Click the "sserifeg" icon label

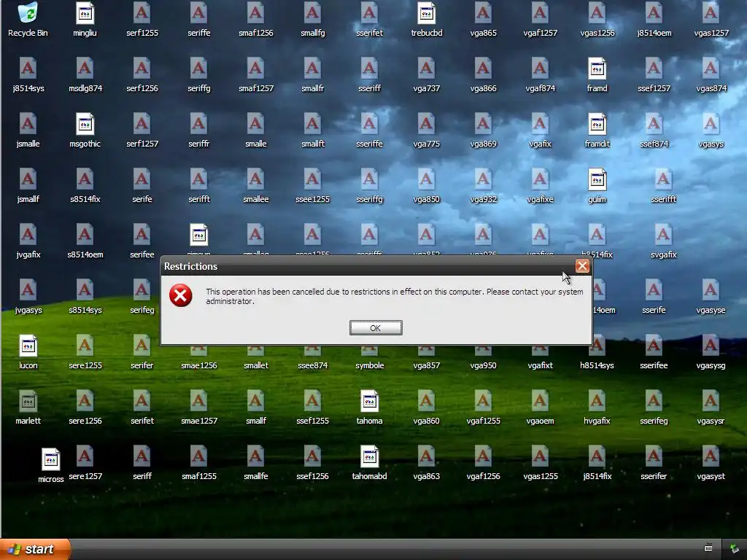click(654, 421)
